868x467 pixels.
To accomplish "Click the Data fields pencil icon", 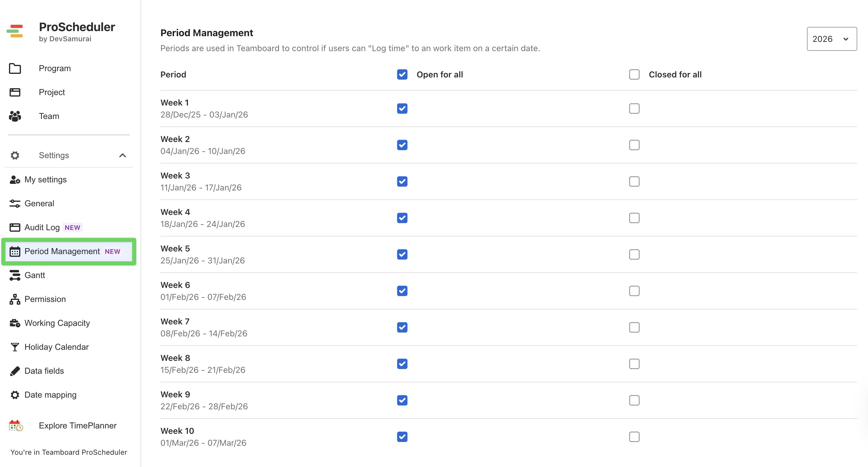I will pyautogui.click(x=15, y=371).
